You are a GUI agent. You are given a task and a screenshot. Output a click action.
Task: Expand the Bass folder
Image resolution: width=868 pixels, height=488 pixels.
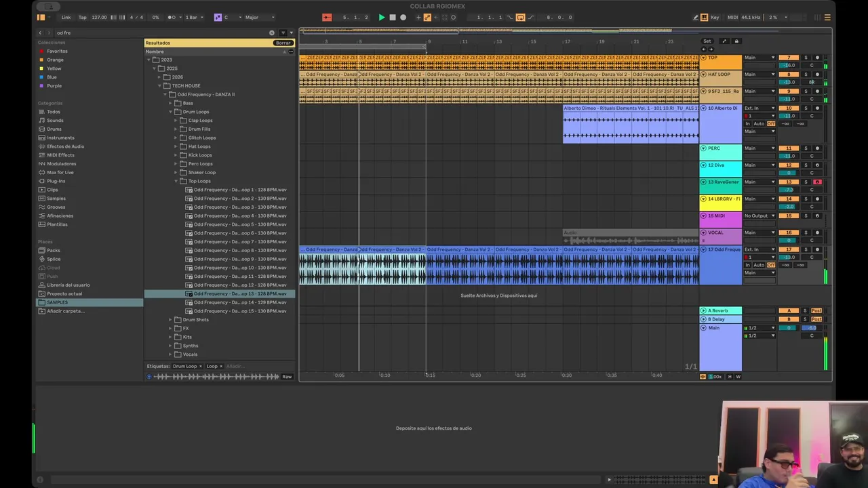click(170, 103)
